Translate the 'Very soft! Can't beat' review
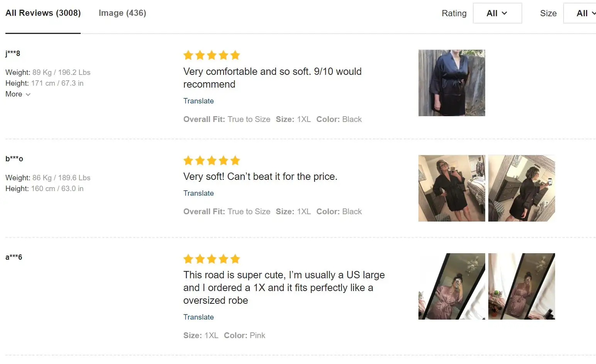Viewport: 596px width, 364px height. pyautogui.click(x=198, y=193)
